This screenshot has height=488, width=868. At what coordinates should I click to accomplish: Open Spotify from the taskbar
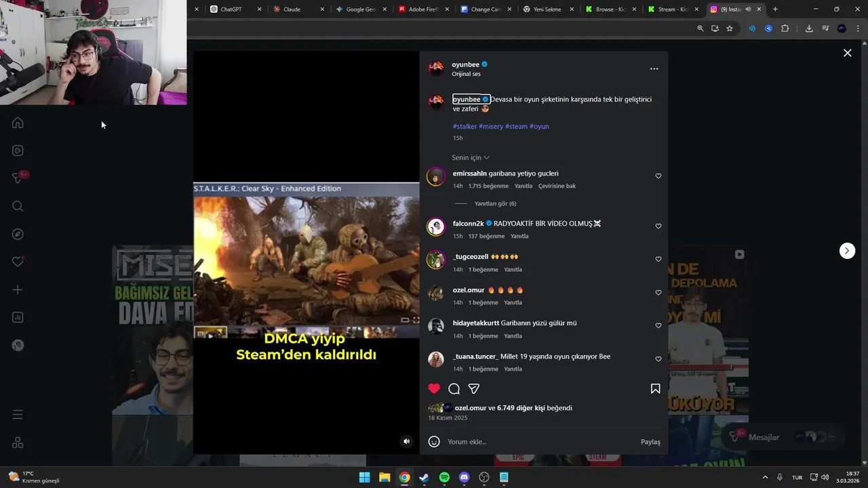(444, 477)
